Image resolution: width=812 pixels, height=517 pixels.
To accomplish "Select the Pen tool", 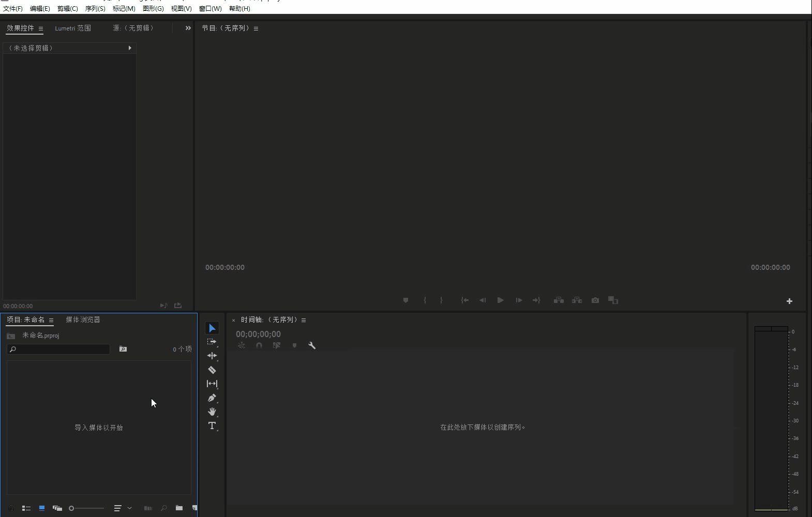I will (x=212, y=398).
